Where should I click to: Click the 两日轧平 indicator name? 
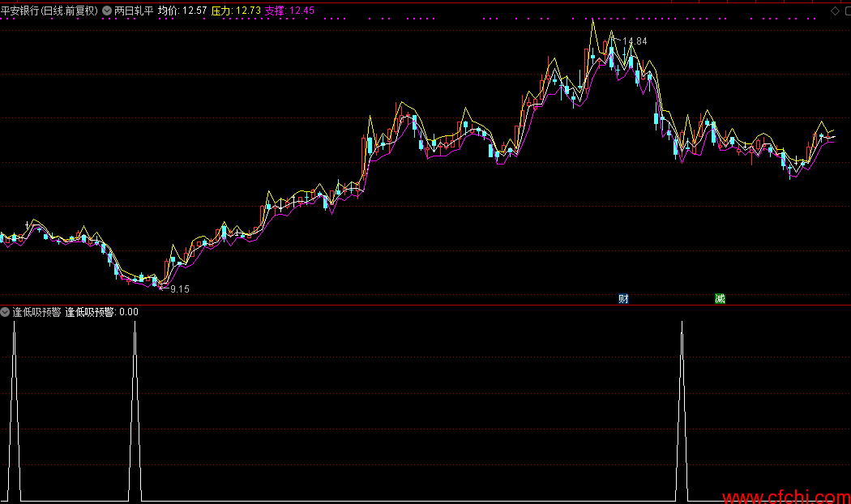coord(134,11)
